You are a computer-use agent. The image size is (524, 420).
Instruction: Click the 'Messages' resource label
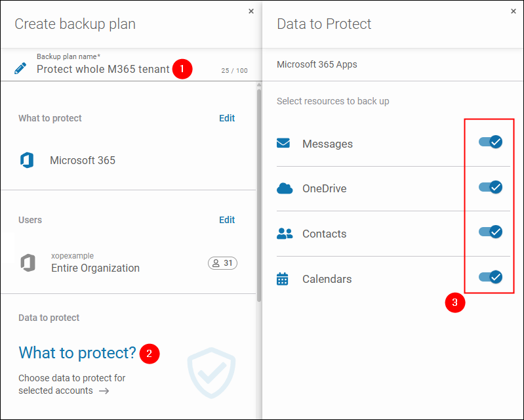(x=327, y=144)
